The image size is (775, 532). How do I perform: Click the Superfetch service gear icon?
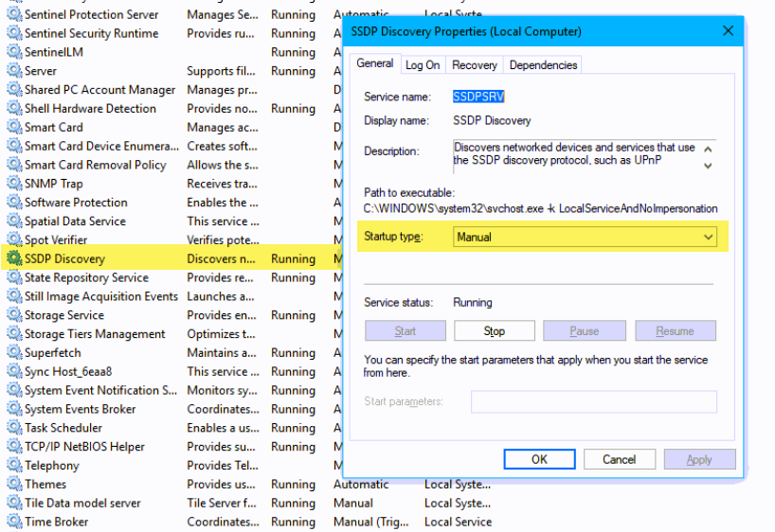pyautogui.click(x=14, y=352)
